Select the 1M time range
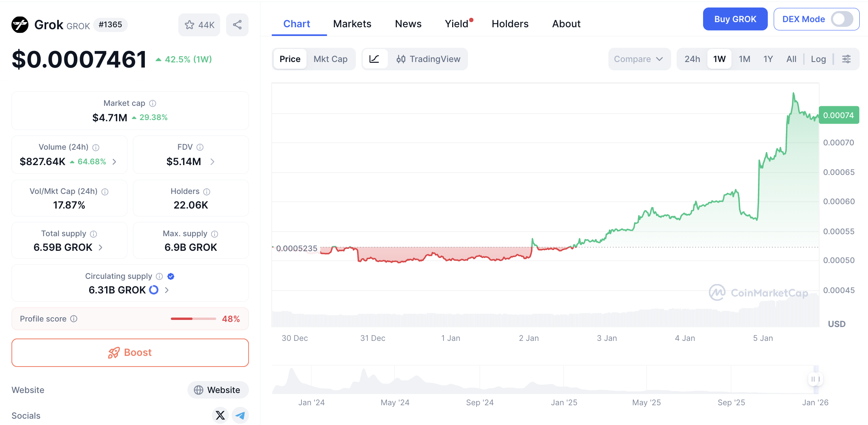Viewport: 868px width, 425px height. coord(744,59)
